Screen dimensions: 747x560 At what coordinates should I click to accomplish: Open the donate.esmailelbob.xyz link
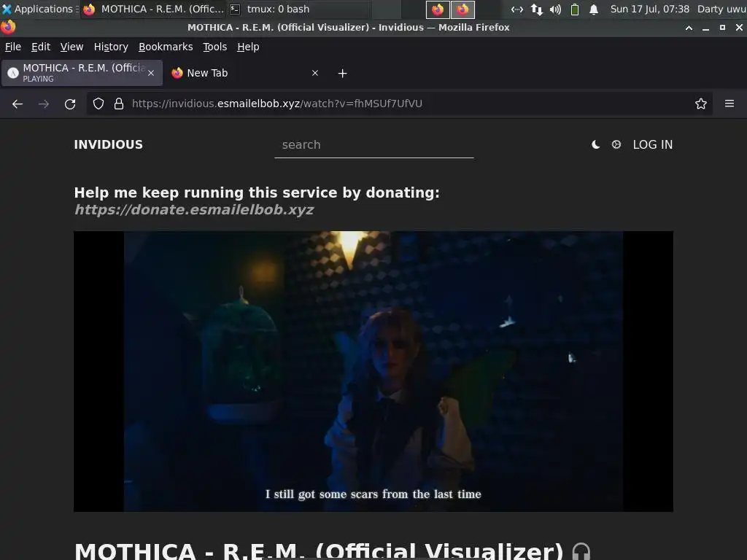point(194,209)
